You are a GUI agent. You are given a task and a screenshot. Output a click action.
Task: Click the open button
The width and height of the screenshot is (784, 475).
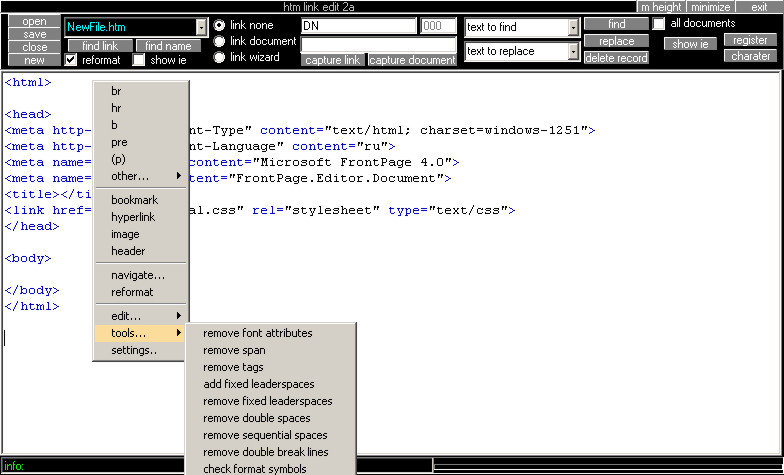(x=34, y=21)
